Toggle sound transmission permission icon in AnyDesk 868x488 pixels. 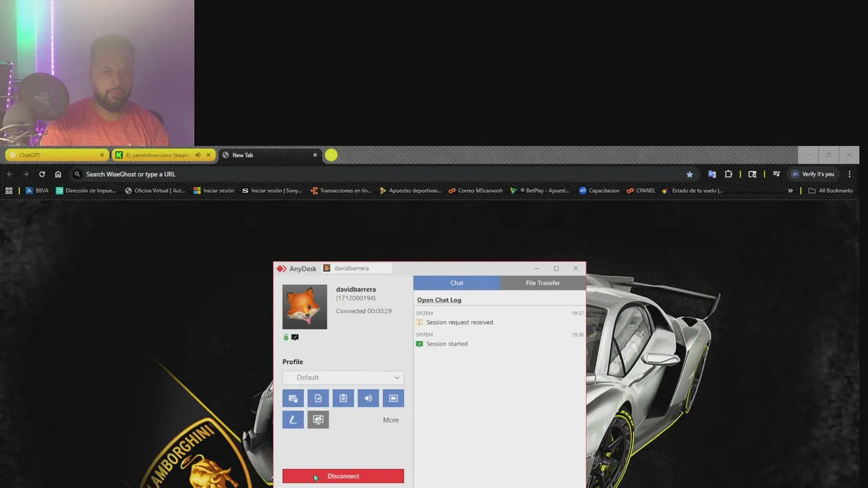[x=368, y=399]
